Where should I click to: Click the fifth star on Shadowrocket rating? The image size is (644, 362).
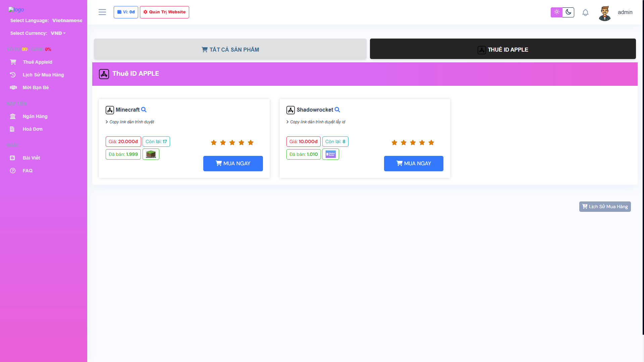point(431,143)
